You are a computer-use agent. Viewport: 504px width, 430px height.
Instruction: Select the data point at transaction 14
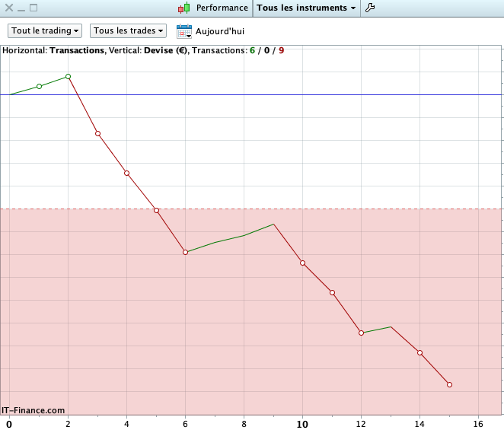click(x=419, y=352)
